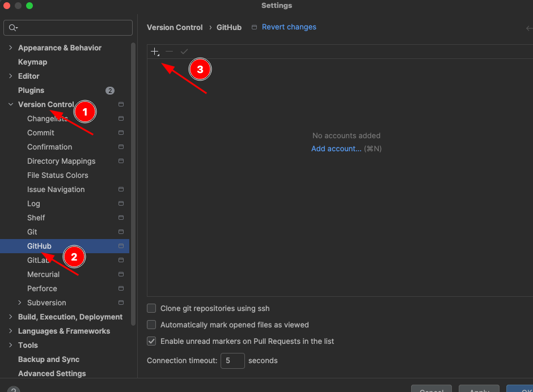
Task: Open the help question mark button
Action: (x=14, y=389)
